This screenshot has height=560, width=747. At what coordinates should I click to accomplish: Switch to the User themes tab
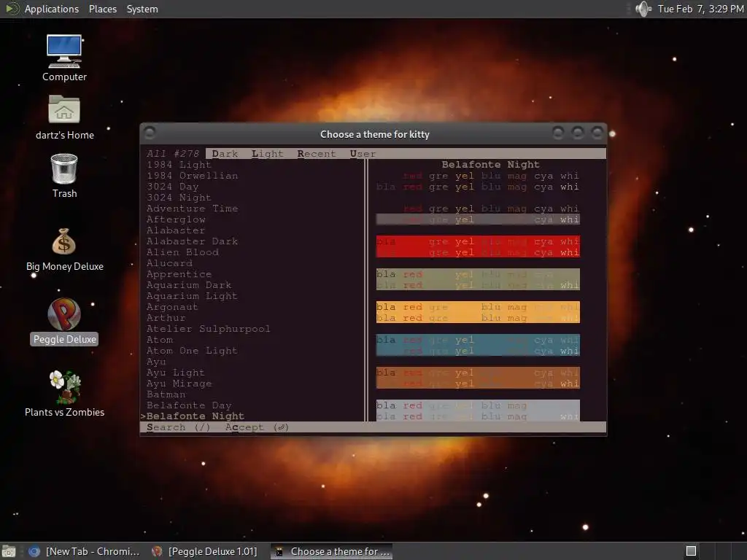[x=363, y=154]
